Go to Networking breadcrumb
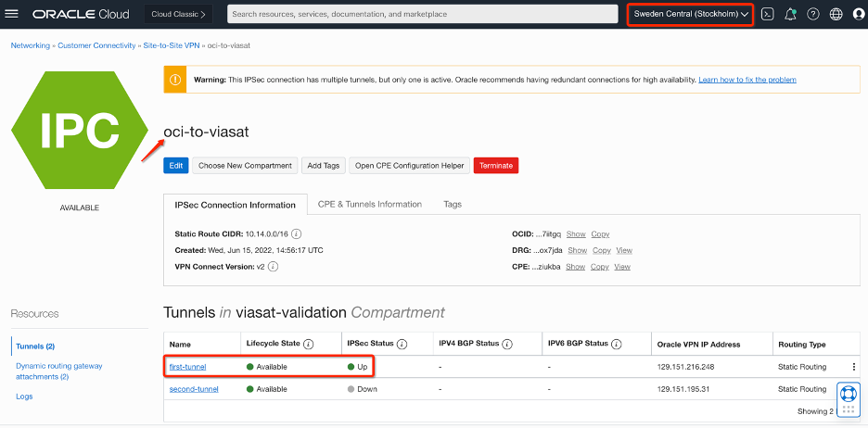This screenshot has height=428, width=868. [x=30, y=45]
